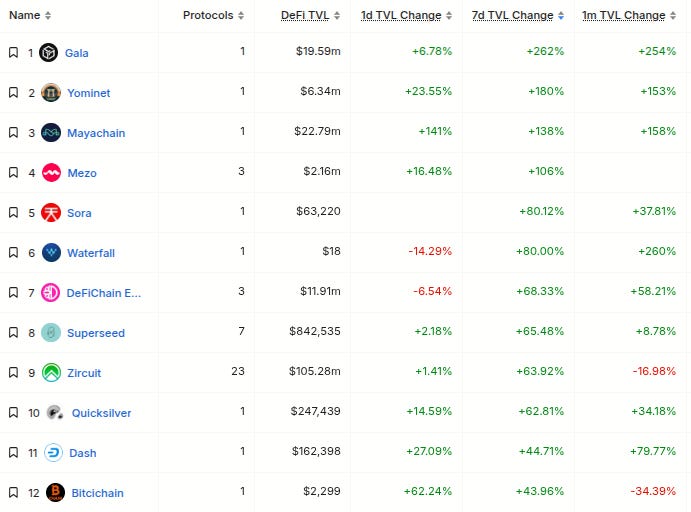Select Bitcichain's -34.39% 1m change
Screen dimensions: 691x512
pyautogui.click(x=653, y=491)
